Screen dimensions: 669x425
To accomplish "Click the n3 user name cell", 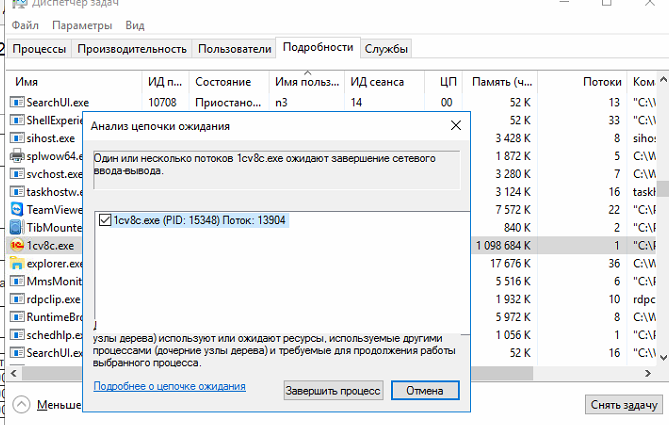I will tap(281, 103).
